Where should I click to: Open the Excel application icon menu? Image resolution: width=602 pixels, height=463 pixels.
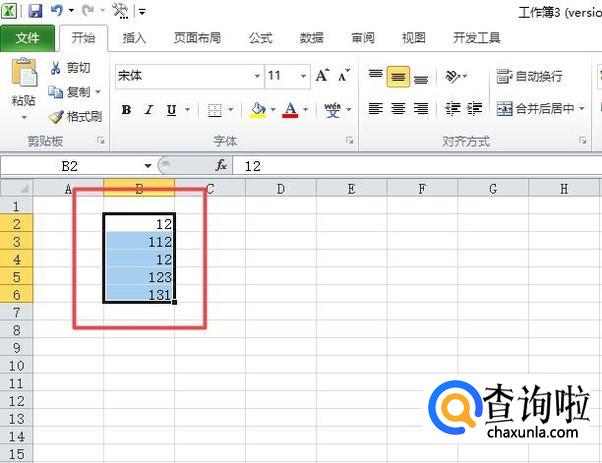[9, 11]
